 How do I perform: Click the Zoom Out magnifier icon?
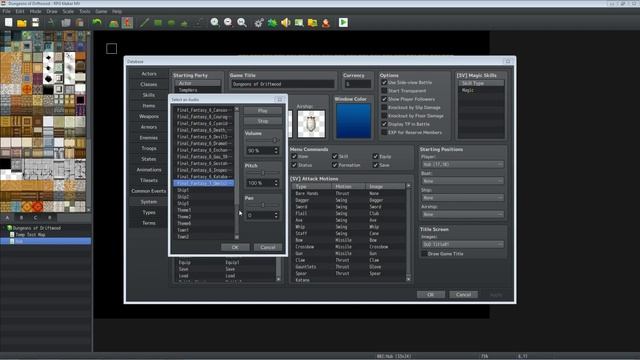click(x=228, y=22)
